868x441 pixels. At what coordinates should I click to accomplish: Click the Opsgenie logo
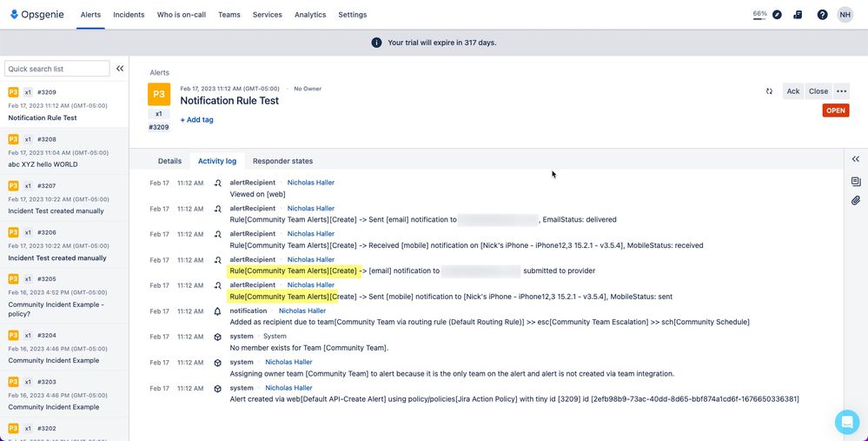pyautogui.click(x=37, y=15)
